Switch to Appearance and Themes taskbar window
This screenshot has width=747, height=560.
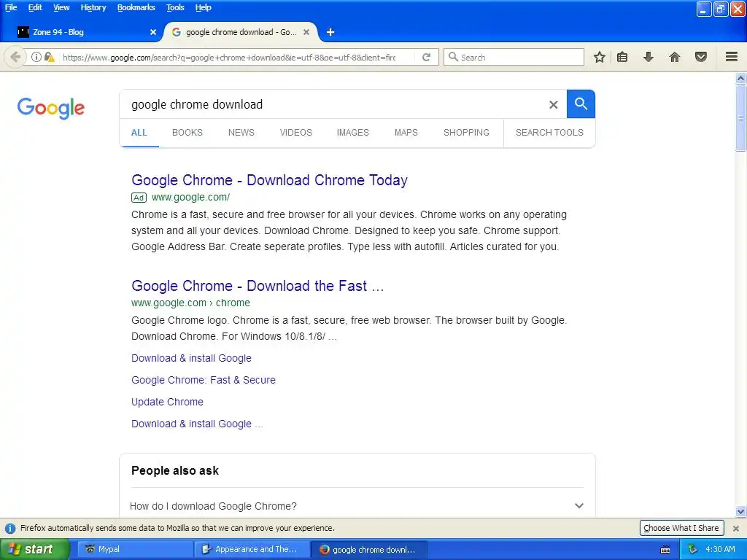(x=252, y=550)
